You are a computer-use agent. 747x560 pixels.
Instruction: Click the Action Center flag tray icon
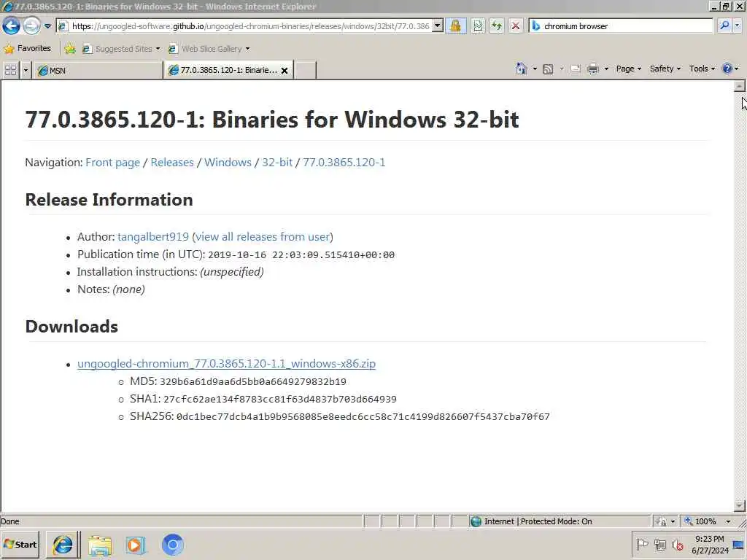coord(642,544)
